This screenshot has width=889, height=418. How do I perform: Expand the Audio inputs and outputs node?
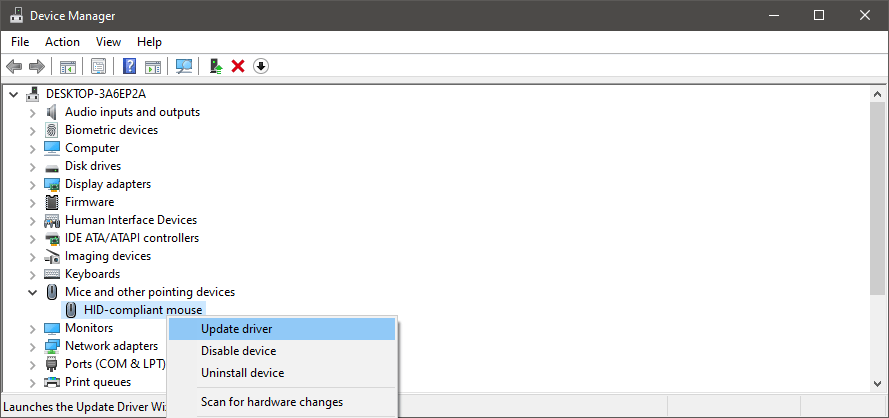pos(32,112)
